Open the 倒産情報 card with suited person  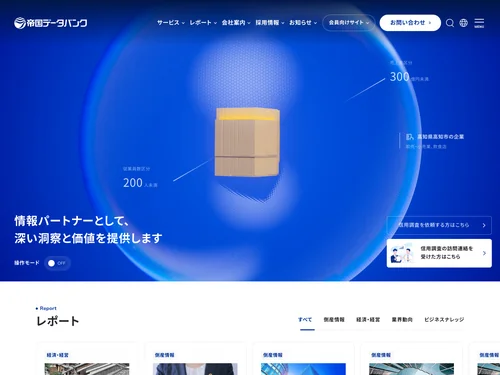195,360
